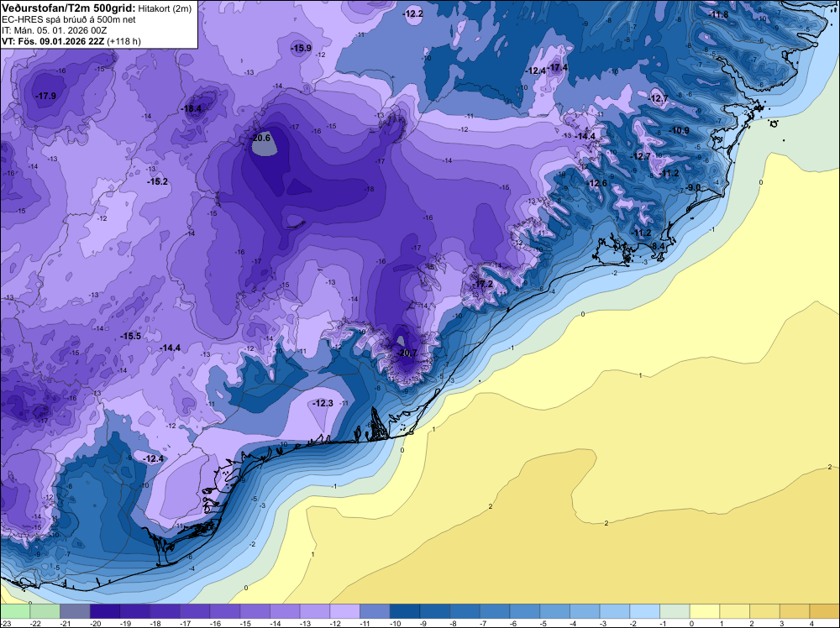This screenshot has height=628, width=840.
Task: Select the dark purple swatch labeled -20
Action: pyautogui.click(x=105, y=611)
